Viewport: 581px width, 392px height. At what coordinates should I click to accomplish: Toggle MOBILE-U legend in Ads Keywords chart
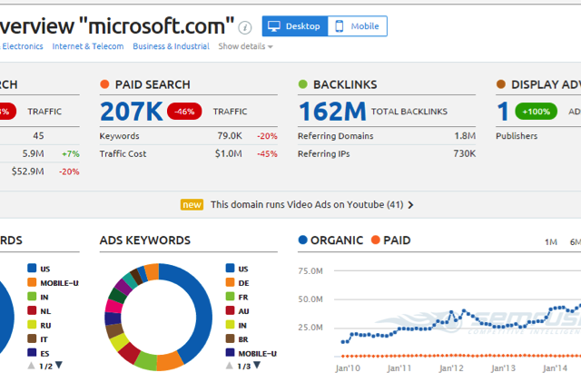click(251, 353)
